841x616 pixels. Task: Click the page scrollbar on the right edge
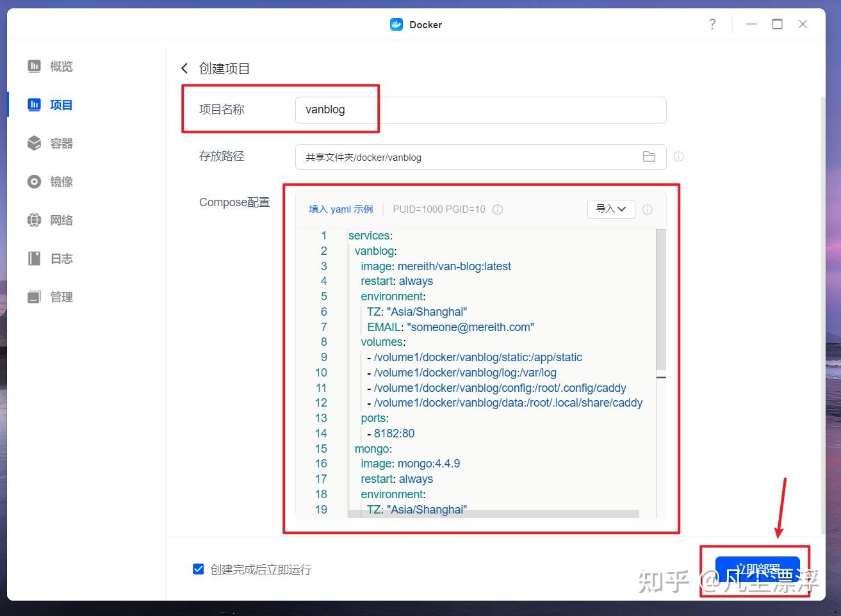[822, 256]
